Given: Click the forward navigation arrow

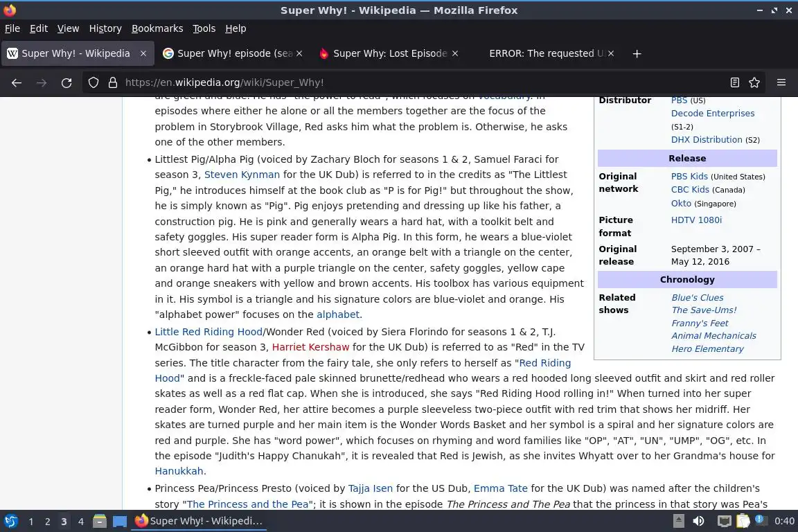Looking at the screenshot, I should pos(42,82).
